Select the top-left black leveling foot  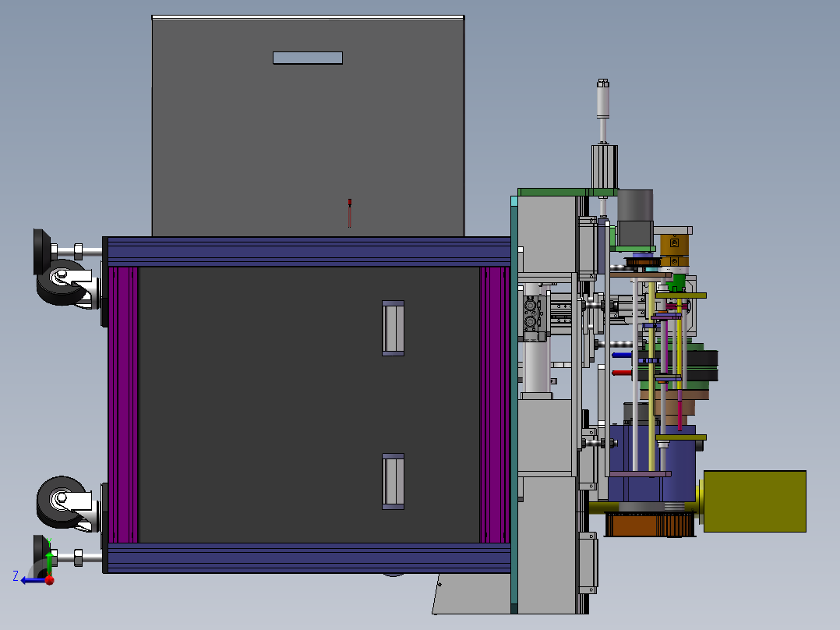pos(42,252)
